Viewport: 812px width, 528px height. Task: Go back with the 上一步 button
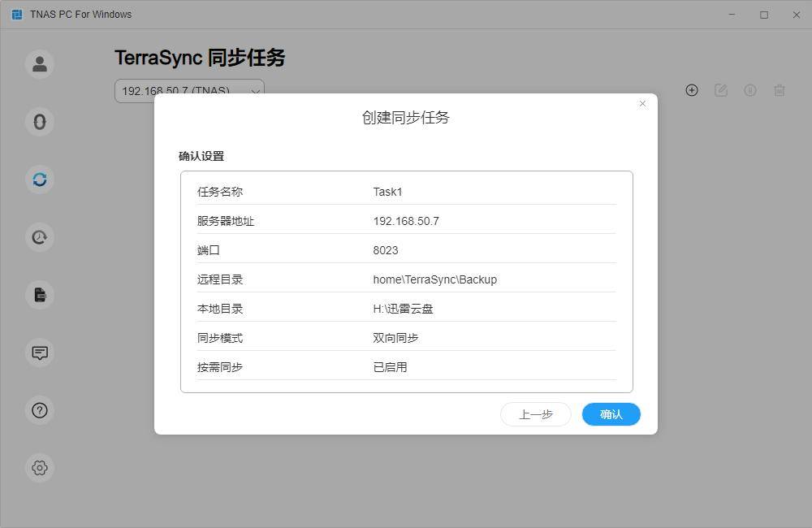click(x=536, y=414)
